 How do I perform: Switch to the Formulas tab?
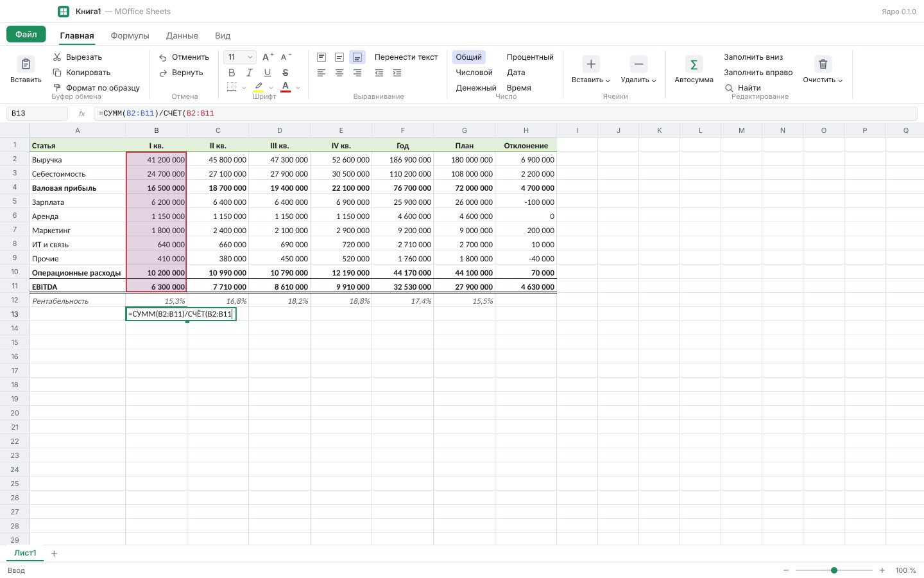click(130, 36)
